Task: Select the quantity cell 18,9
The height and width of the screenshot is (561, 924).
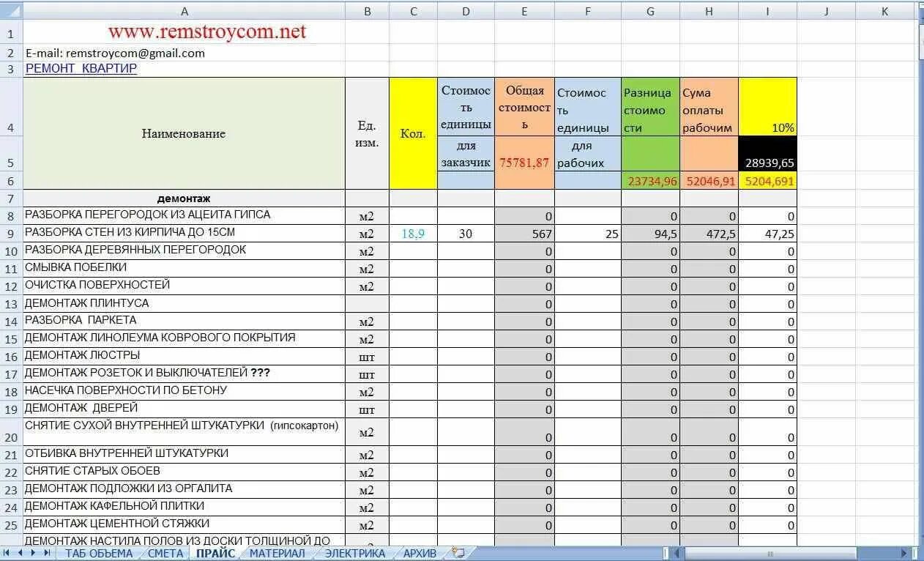Action: tap(413, 234)
